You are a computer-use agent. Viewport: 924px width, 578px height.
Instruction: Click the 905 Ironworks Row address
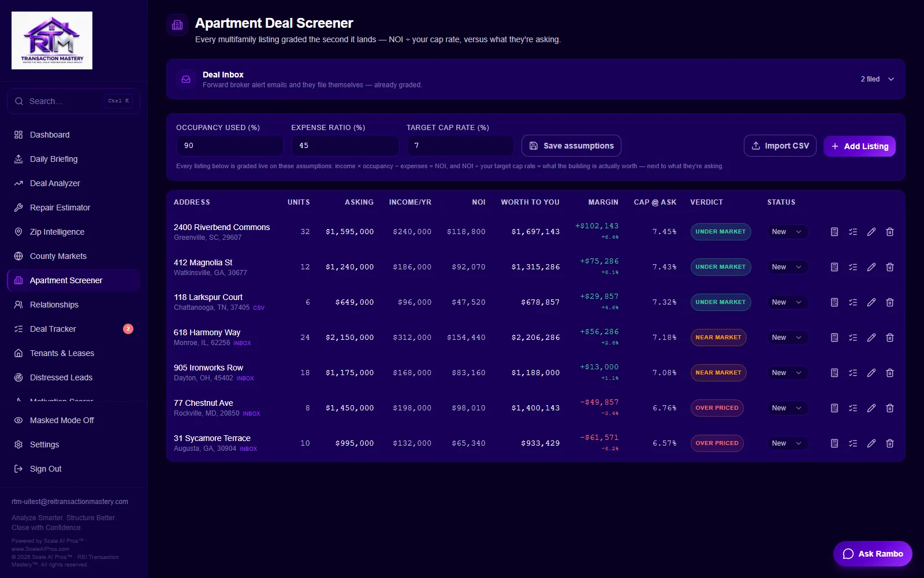pos(208,368)
